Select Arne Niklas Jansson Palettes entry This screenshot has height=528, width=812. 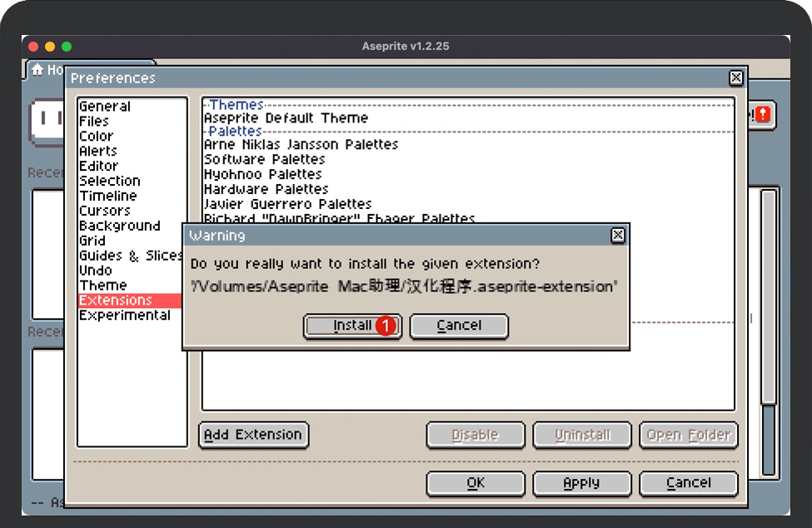click(x=468, y=144)
